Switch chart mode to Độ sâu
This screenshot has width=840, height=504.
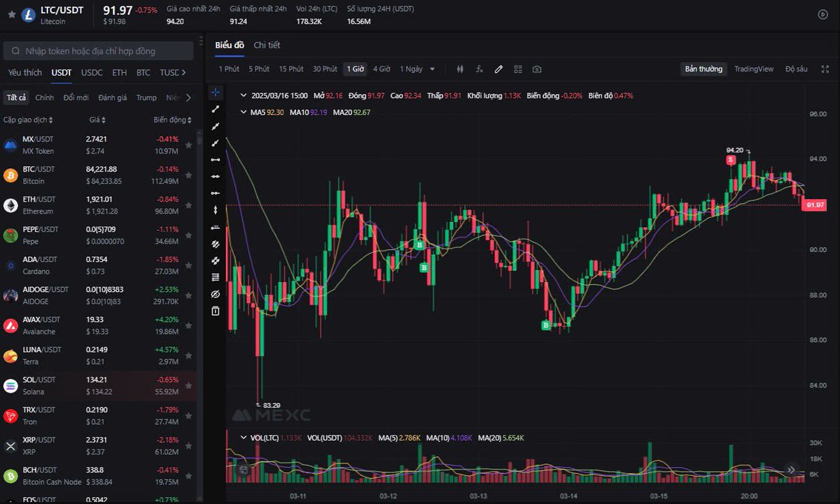point(797,69)
